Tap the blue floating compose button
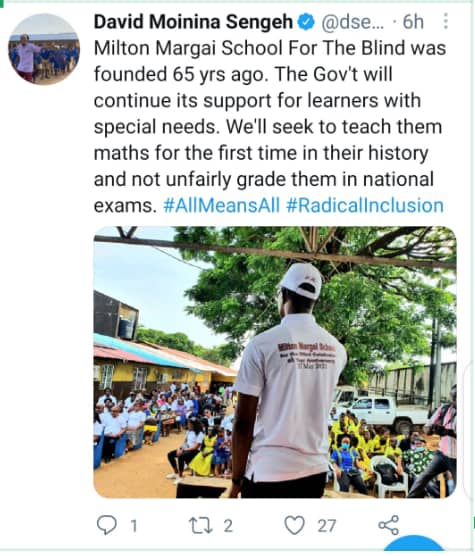Screen dimensions: 475x556 (414, 543)
